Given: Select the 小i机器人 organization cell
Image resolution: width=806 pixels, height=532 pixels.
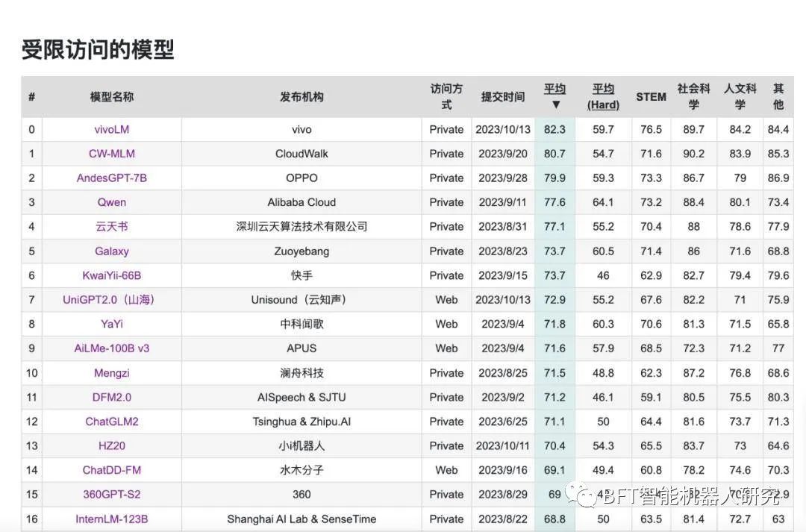Looking at the screenshot, I should (302, 445).
